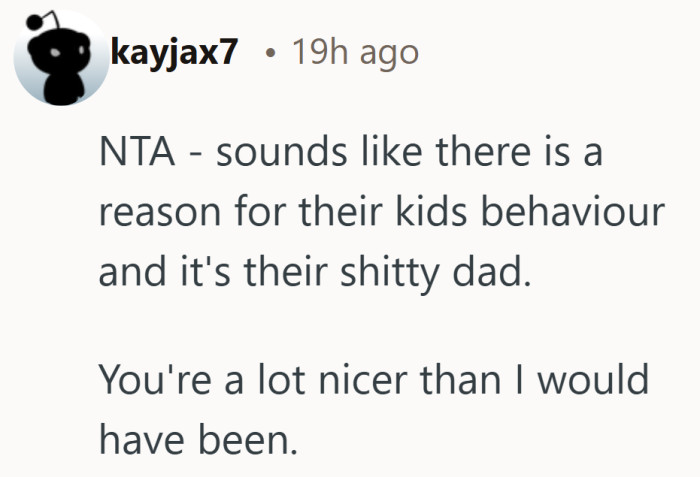This screenshot has height=477, width=700.
Task: Click "and it's" at third line start
Action: point(160,270)
